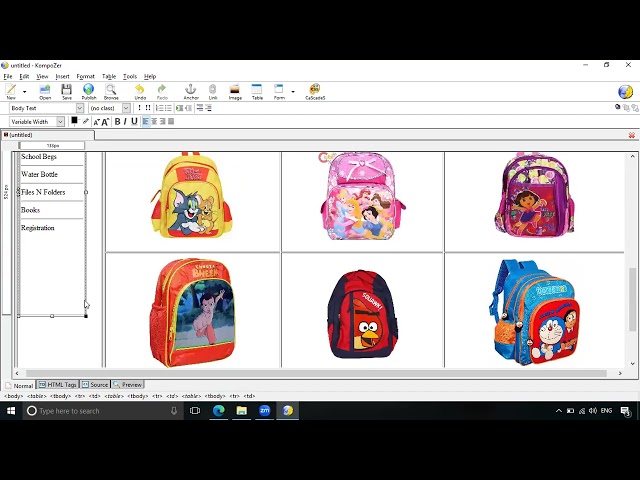Toggle the numbered list icon
The image size is (640, 480).
tap(159, 108)
